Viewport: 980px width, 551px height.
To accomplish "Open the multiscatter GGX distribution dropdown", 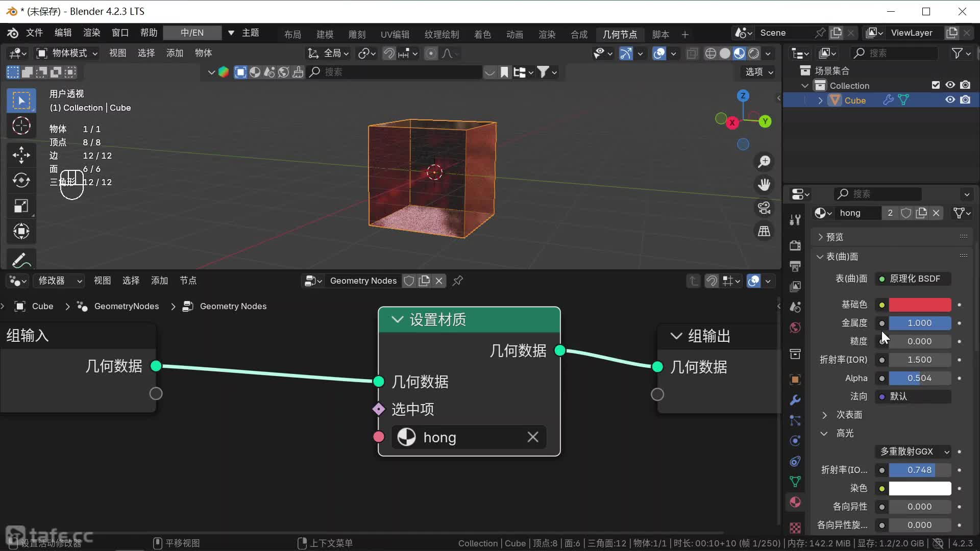I will (914, 452).
